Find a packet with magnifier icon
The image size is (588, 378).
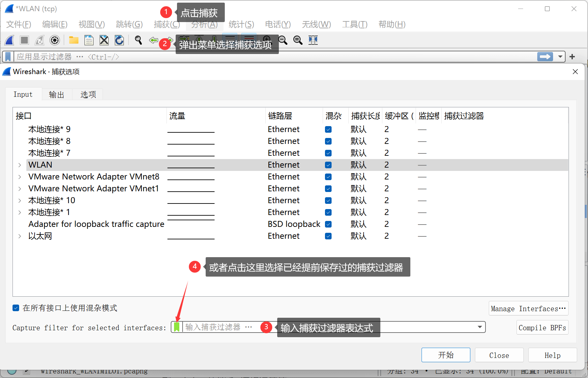(138, 40)
